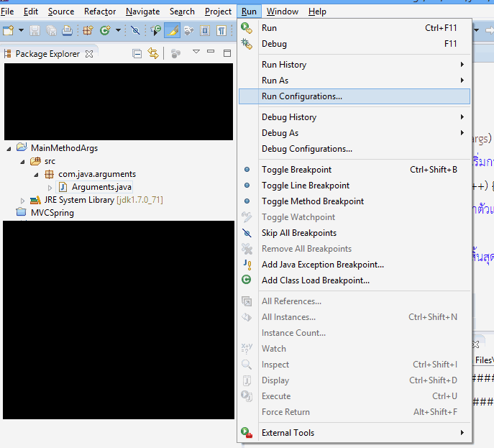The width and height of the screenshot is (494, 448).
Task: Choose Debug (F11) from the menu
Action: pos(355,44)
